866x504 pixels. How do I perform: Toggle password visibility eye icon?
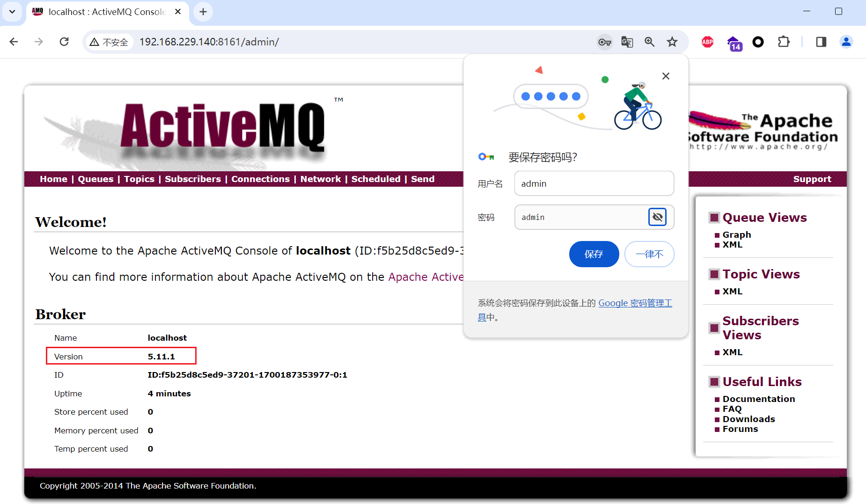(x=657, y=217)
